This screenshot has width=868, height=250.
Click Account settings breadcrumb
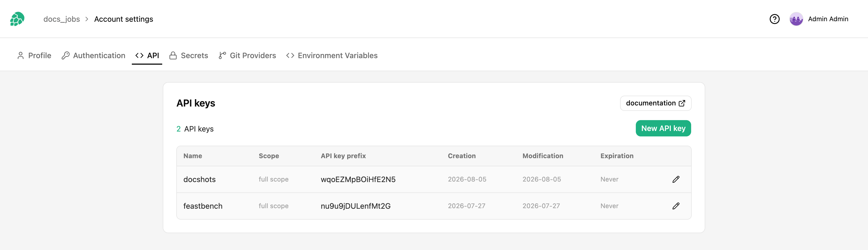tap(123, 19)
